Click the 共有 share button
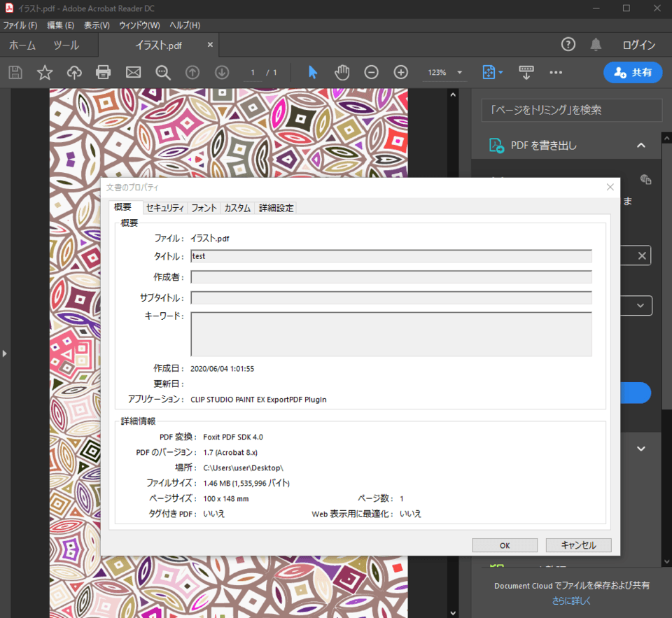The width and height of the screenshot is (672, 618). (633, 72)
